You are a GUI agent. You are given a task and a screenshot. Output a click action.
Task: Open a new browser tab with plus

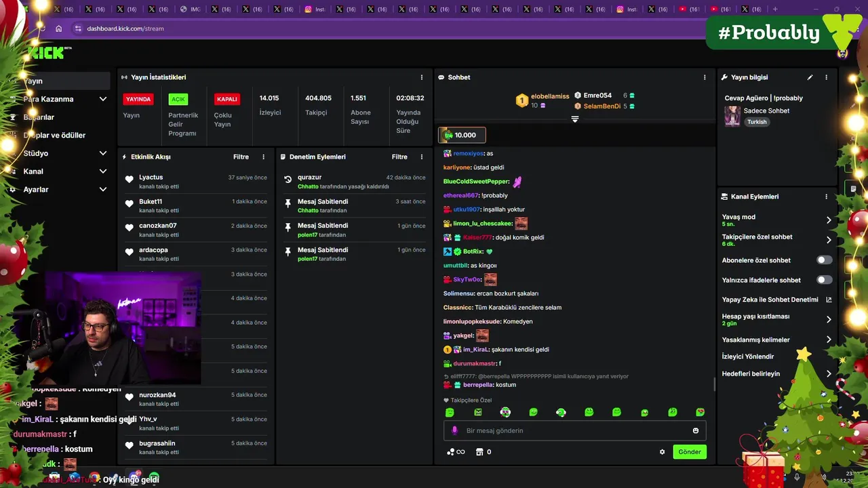click(775, 9)
